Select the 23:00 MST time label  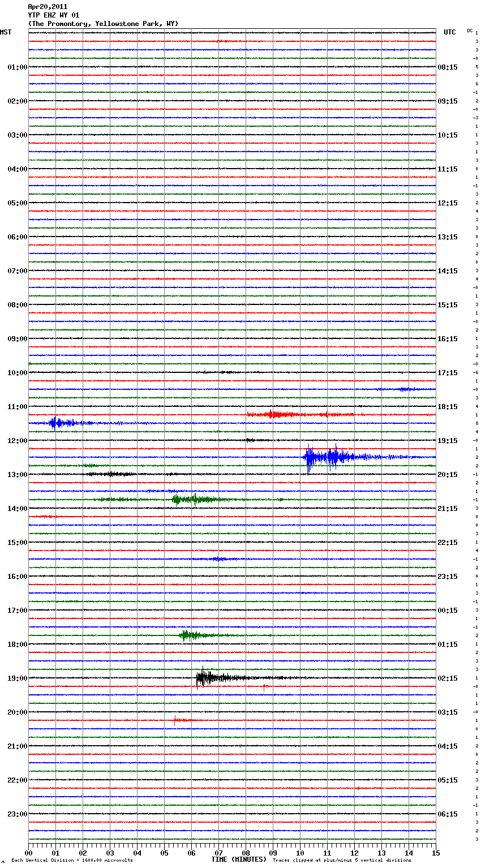(x=18, y=814)
